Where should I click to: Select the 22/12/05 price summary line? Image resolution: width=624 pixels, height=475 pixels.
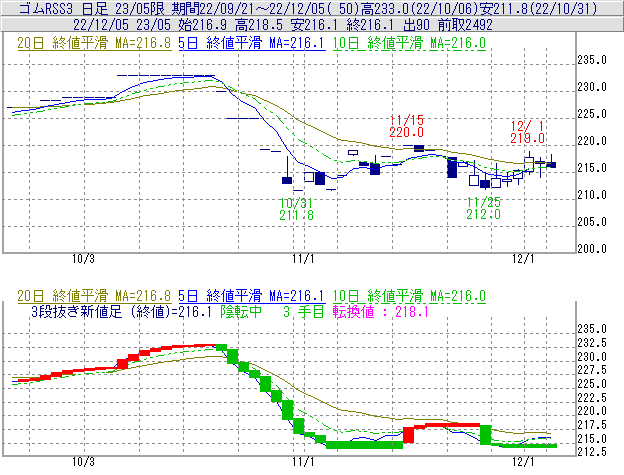tap(283, 25)
